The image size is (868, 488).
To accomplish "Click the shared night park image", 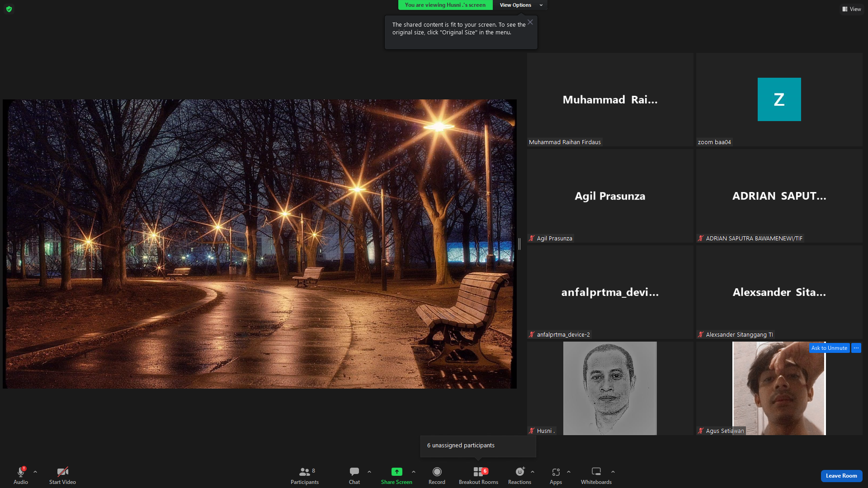I will [x=259, y=244].
